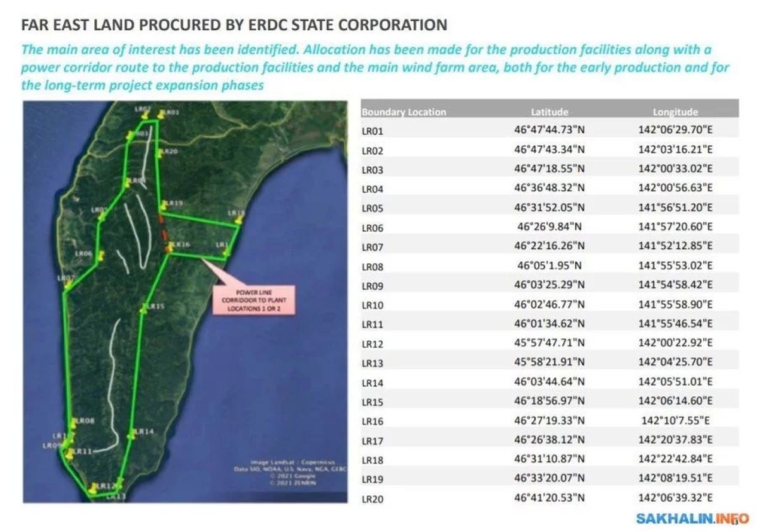The image size is (758, 532).
Task: Click the Far East Land slide title
Action: click(234, 25)
